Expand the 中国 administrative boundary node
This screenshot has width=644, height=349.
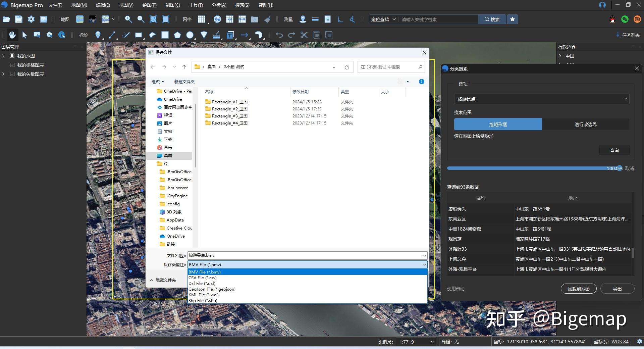(x=560, y=56)
